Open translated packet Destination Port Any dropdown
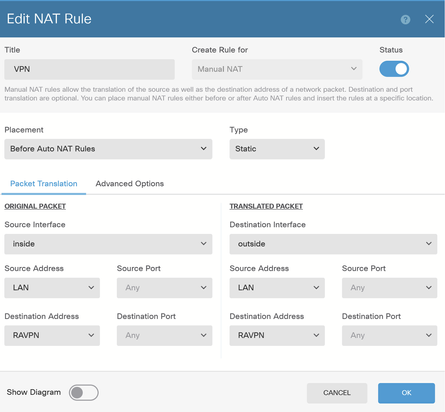445x412 pixels. point(389,335)
